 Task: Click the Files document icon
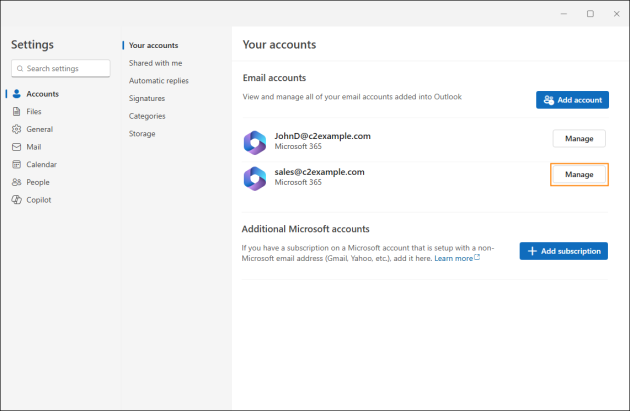16,111
